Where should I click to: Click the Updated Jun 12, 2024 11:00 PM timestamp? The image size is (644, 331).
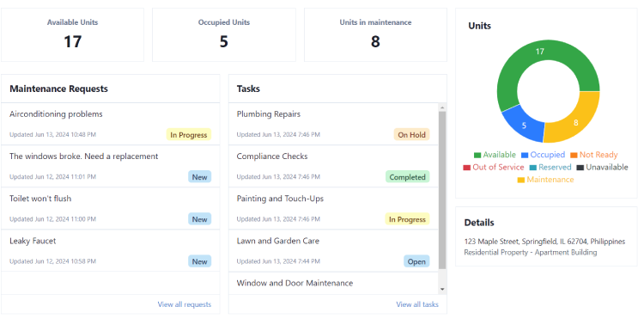pos(52,219)
